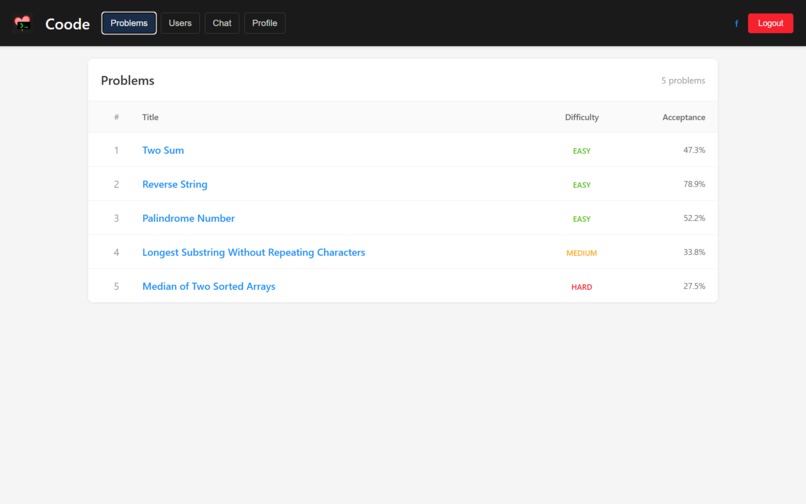Screen dimensions: 806x504
Task: Click the EASY badge for Reverse String
Action: pyautogui.click(x=581, y=185)
